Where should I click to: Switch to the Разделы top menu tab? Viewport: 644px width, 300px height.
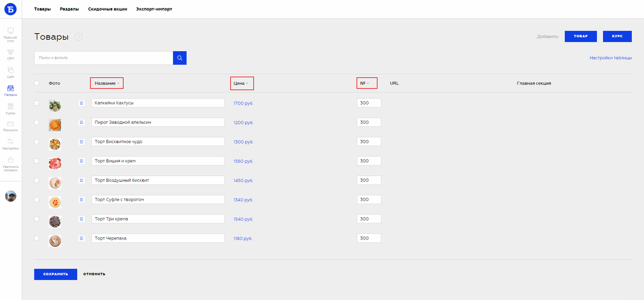[x=69, y=9]
